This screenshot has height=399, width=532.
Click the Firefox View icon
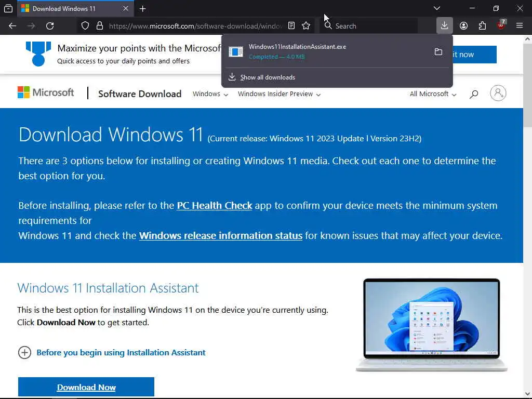[x=8, y=8]
